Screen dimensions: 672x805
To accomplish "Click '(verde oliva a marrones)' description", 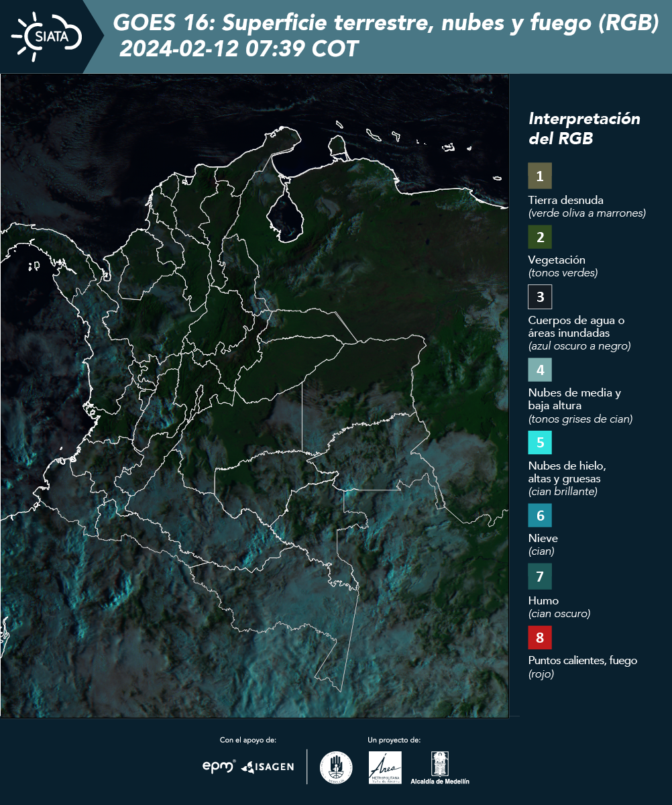I will pyautogui.click(x=587, y=213).
